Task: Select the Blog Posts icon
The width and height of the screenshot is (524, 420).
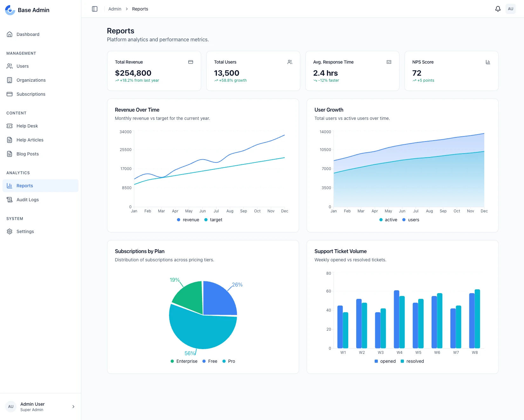Action: pos(10,154)
